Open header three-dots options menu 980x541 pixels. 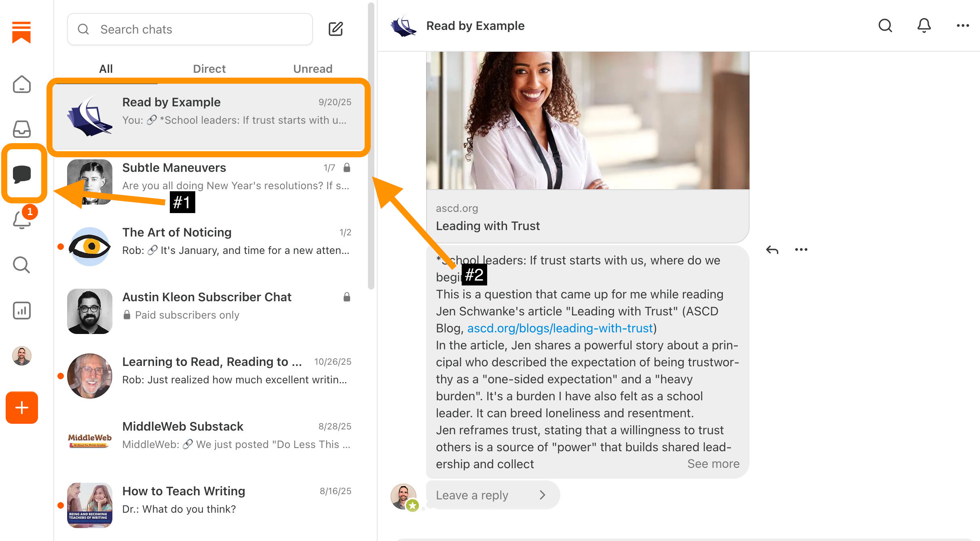[x=963, y=26]
